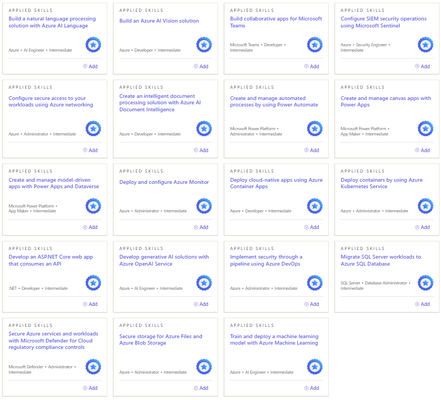Image resolution: width=441 pixels, height=400 pixels.
Task: Open 'Implement security through a pipeline' link
Action: click(x=266, y=260)
